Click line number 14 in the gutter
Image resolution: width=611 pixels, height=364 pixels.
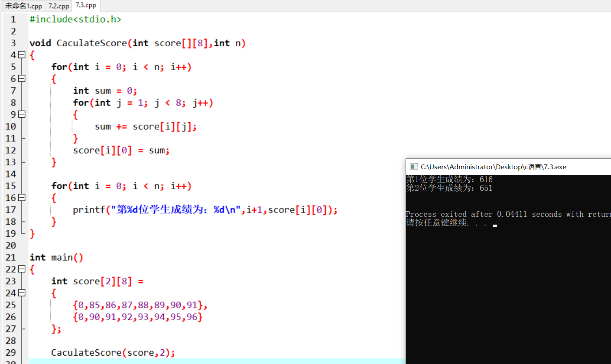[11, 174]
